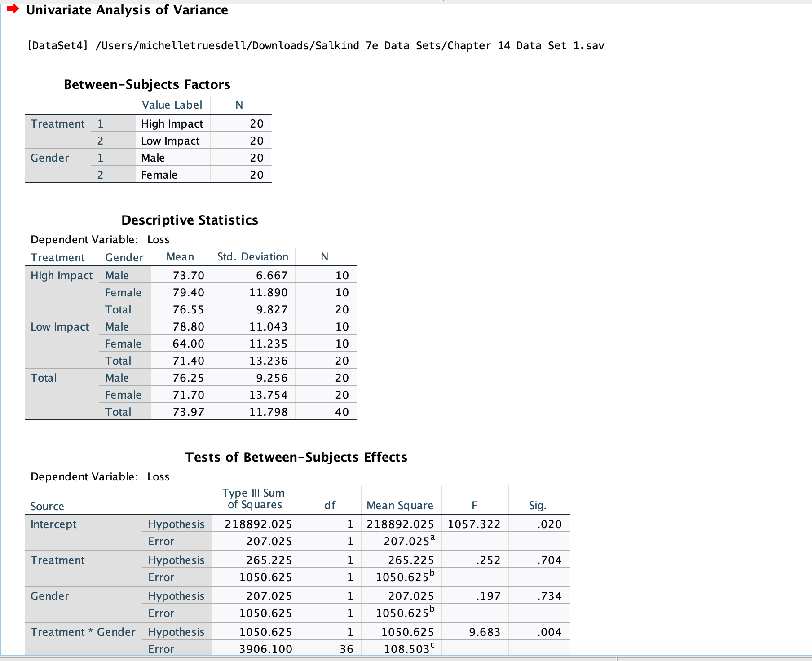The image size is (812, 661).
Task: Select mean value 76.55
Action: (189, 309)
